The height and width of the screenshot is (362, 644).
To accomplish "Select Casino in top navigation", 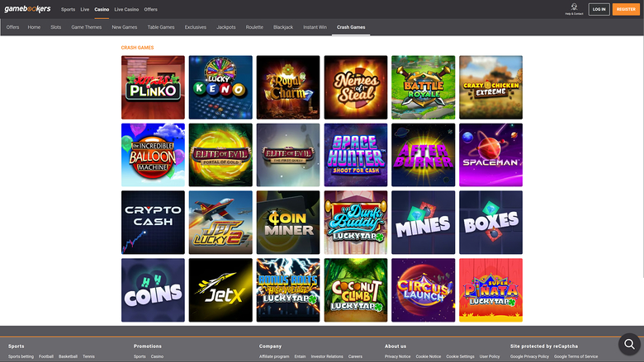I will click(x=102, y=9).
